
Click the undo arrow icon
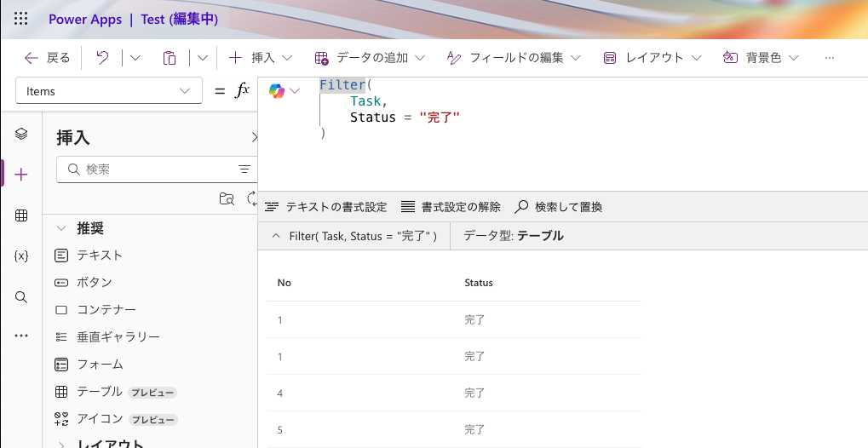(x=102, y=58)
